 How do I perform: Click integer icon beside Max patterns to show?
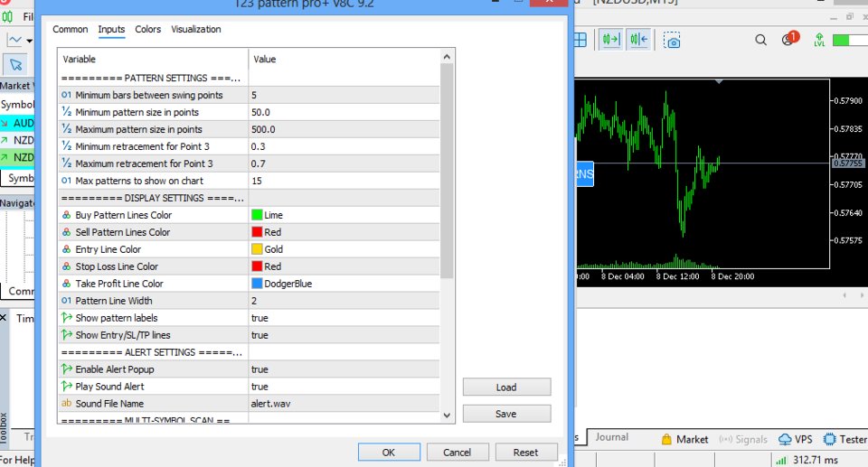(x=66, y=181)
